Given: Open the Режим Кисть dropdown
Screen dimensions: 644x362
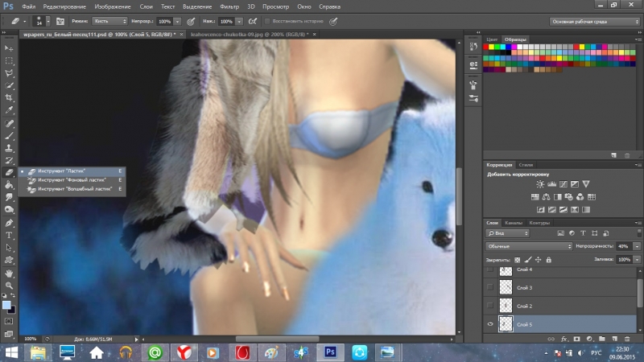Looking at the screenshot, I should (x=109, y=22).
